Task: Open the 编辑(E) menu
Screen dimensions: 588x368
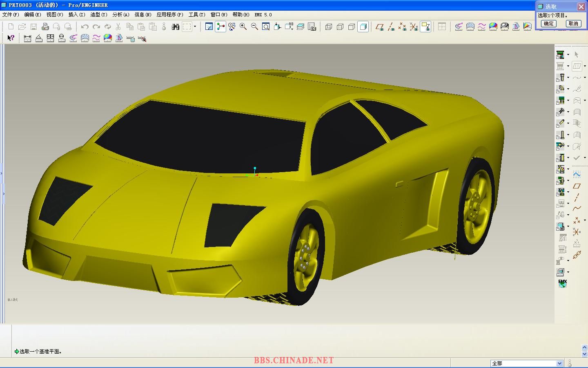Action: pyautogui.click(x=33, y=15)
